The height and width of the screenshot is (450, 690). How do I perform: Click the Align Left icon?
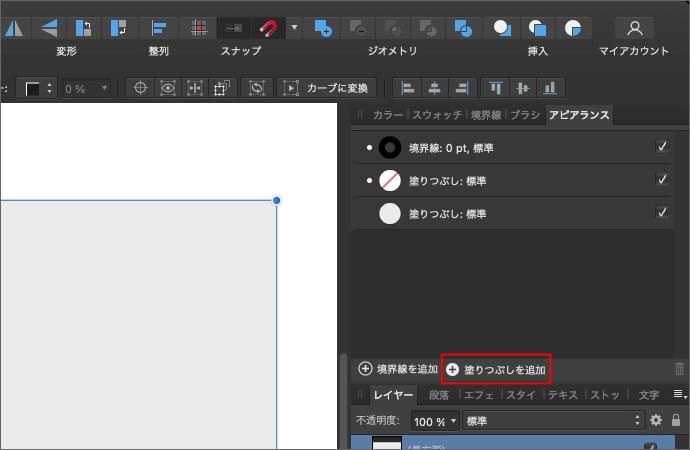pyautogui.click(x=406, y=88)
